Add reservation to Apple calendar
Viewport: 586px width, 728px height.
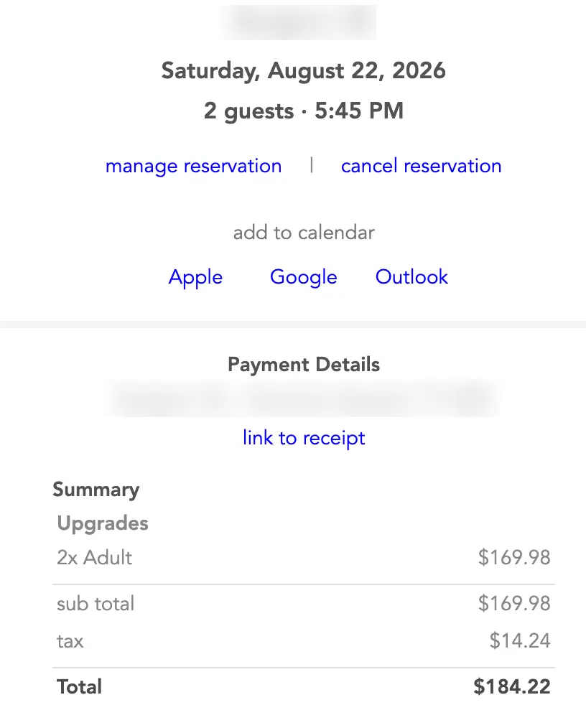click(x=195, y=277)
